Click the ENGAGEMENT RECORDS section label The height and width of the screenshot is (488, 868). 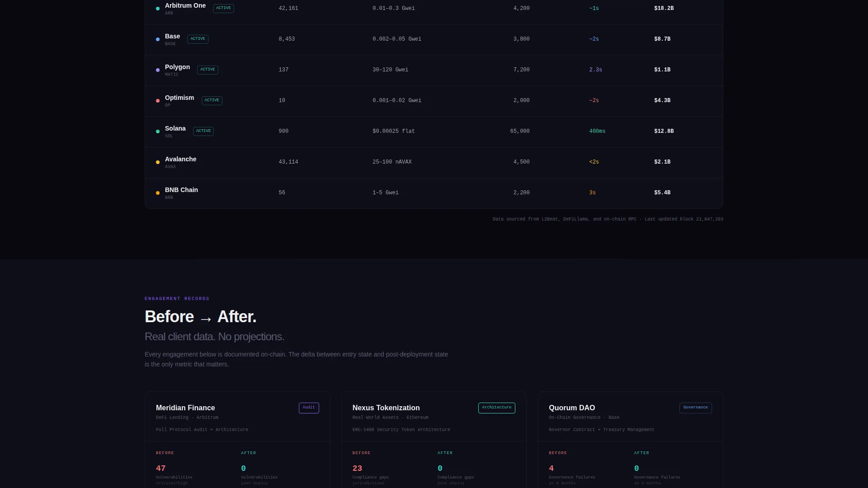177,299
